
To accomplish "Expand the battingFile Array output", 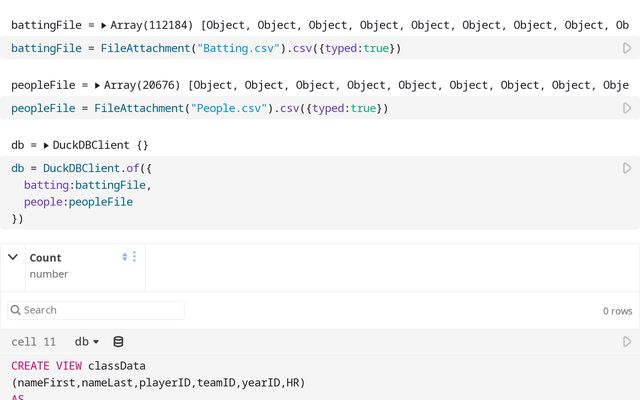I will 103,24.
